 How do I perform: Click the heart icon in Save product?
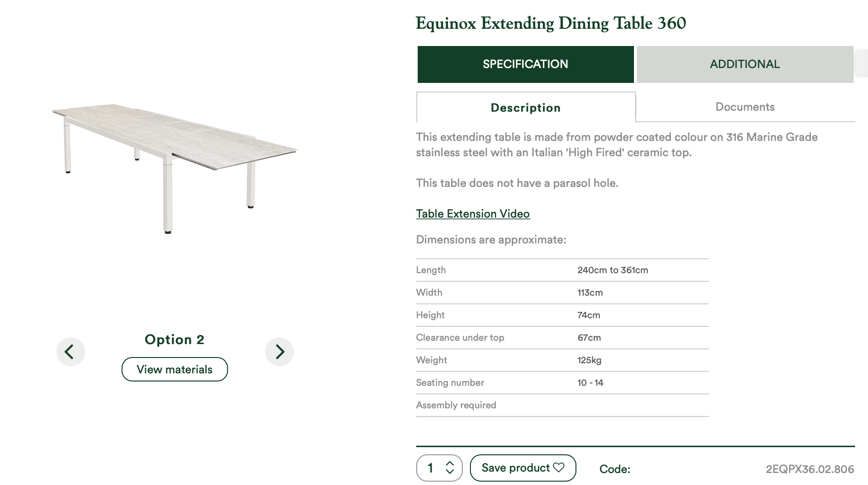[x=559, y=467]
